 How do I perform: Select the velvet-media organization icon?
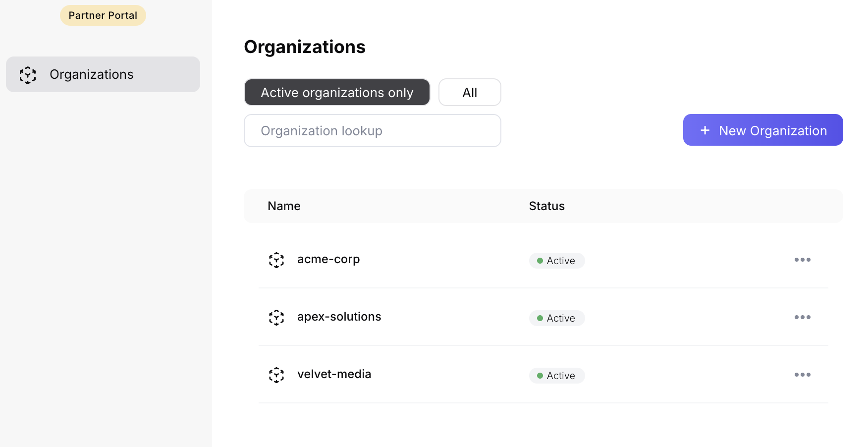(x=276, y=375)
